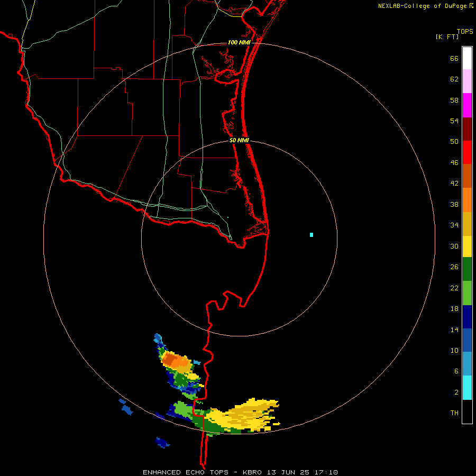Click the medium blue legend swatch
Screen dimensions: 476x476
click(467, 340)
